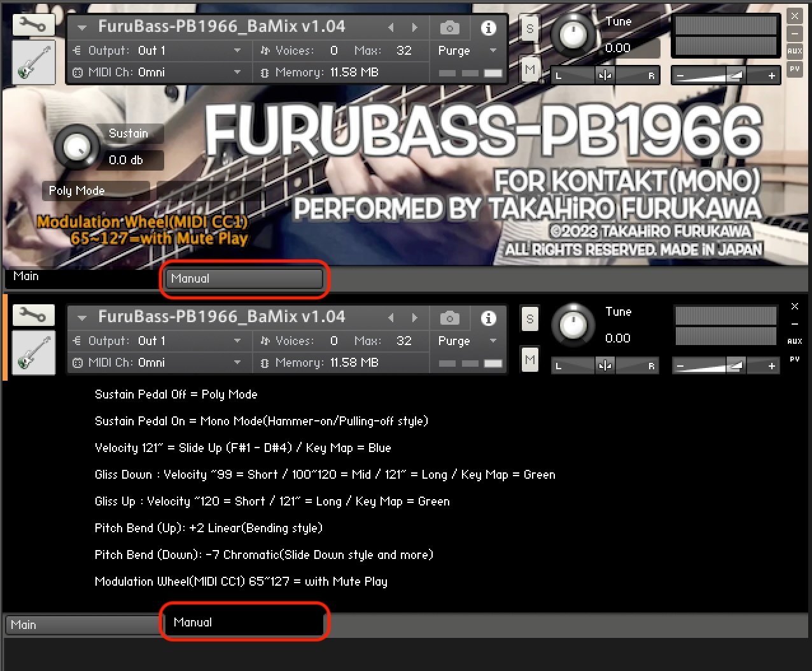Click the Sustain knob
812x671 pixels.
click(x=77, y=146)
